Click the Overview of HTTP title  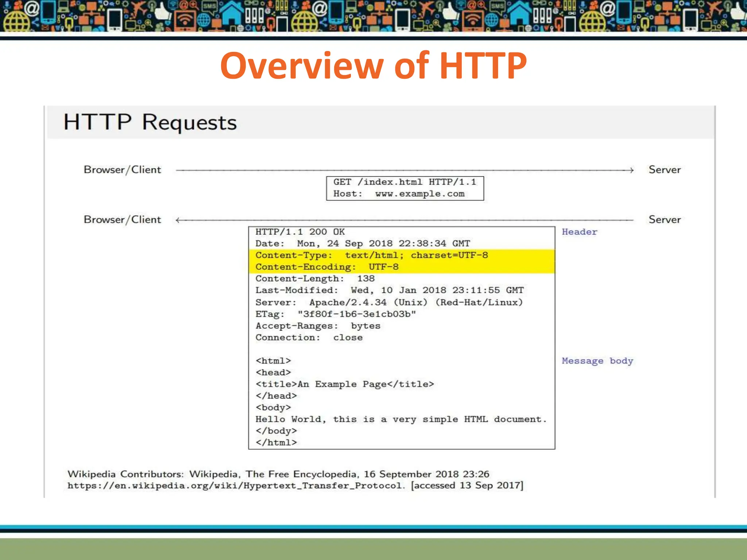[x=373, y=66]
